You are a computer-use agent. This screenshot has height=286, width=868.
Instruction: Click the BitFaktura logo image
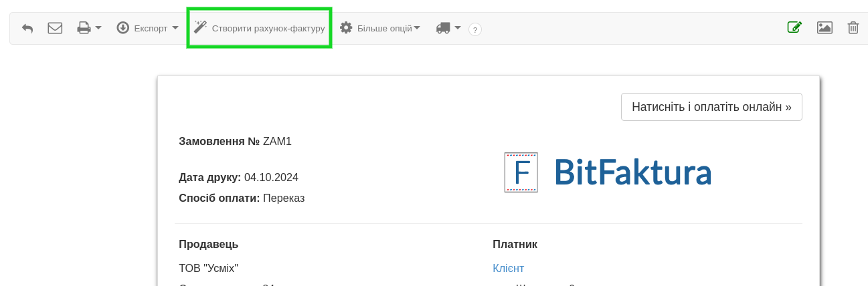(608, 172)
